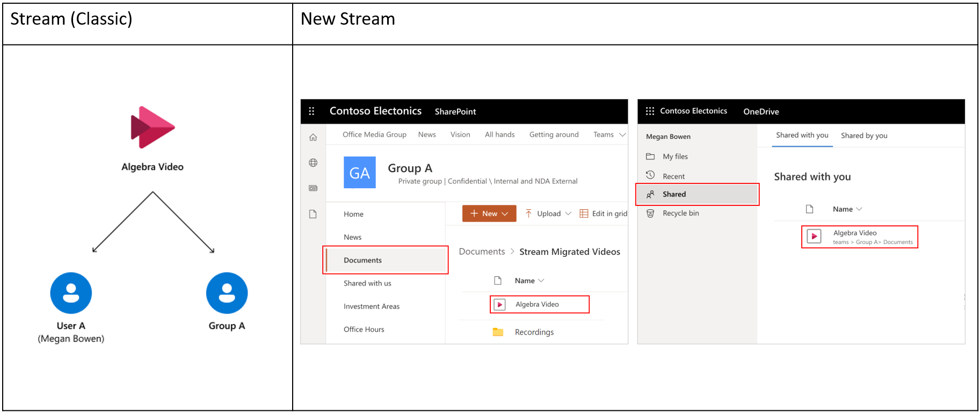Click the My files folder icon
Screen dimensions: 980x413
pyautogui.click(x=650, y=157)
